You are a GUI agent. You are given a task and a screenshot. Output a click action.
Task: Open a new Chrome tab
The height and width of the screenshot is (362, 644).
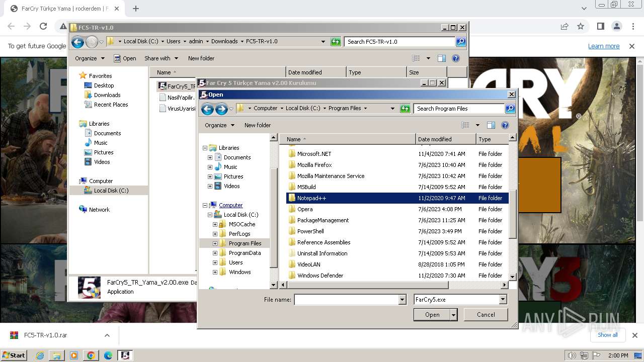(135, 9)
